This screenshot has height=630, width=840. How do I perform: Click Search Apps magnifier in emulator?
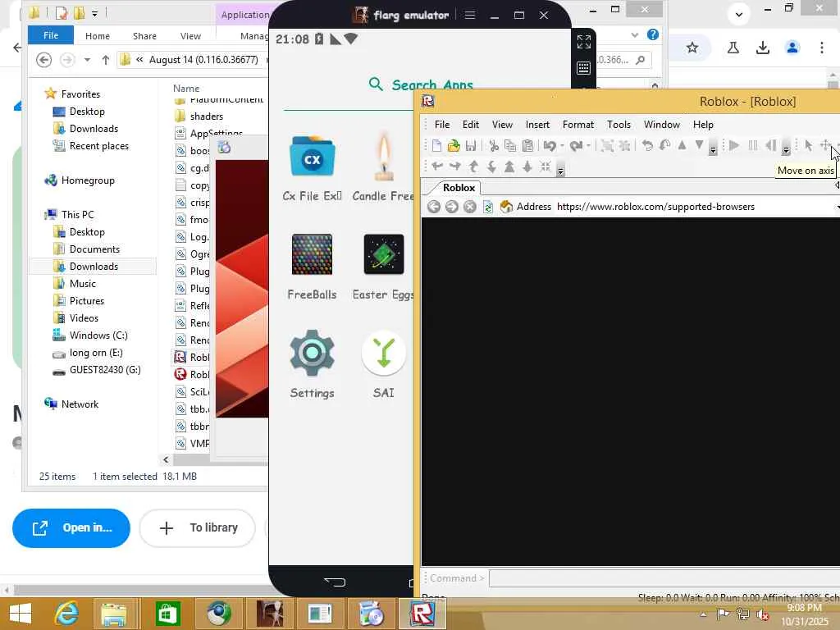(376, 84)
